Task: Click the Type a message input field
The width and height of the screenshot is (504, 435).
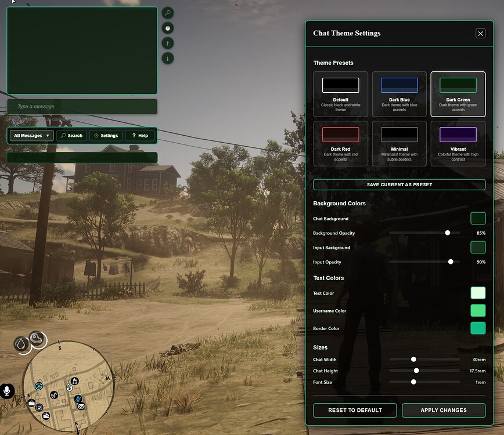Action: (x=82, y=107)
